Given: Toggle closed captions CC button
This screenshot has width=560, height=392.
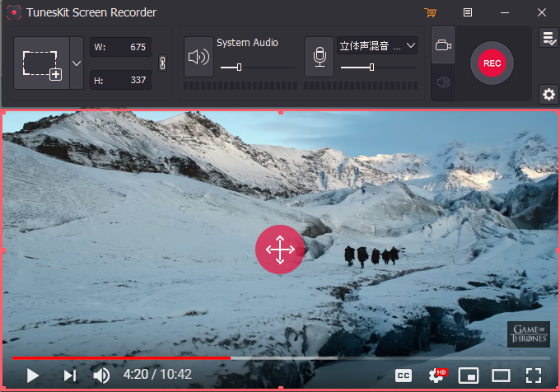Looking at the screenshot, I should 404,376.
